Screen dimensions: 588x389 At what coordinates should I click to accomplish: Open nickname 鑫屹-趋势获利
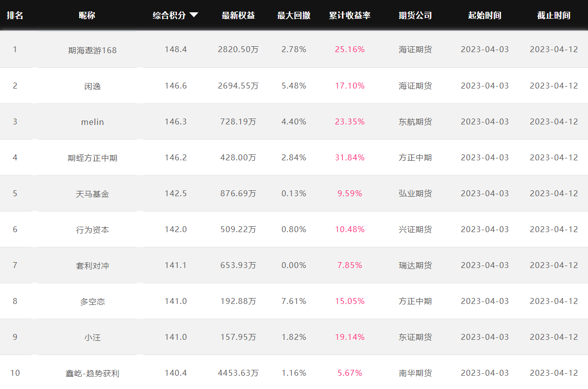point(92,374)
